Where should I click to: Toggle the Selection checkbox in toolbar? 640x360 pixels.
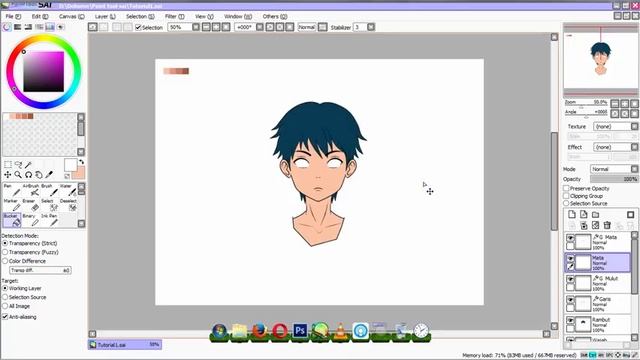coord(138,27)
